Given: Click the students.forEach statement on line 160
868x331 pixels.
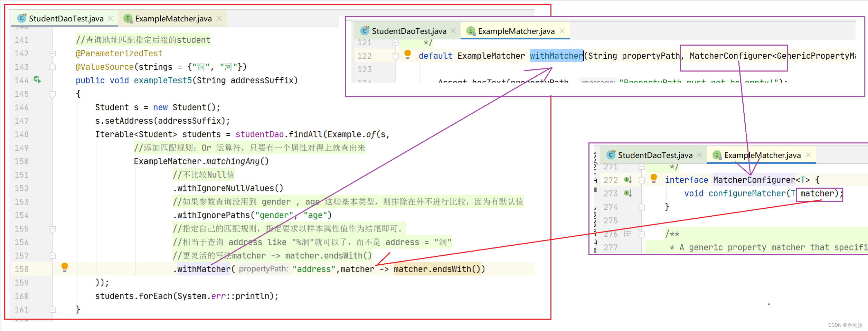Looking at the screenshot, I should (x=187, y=296).
